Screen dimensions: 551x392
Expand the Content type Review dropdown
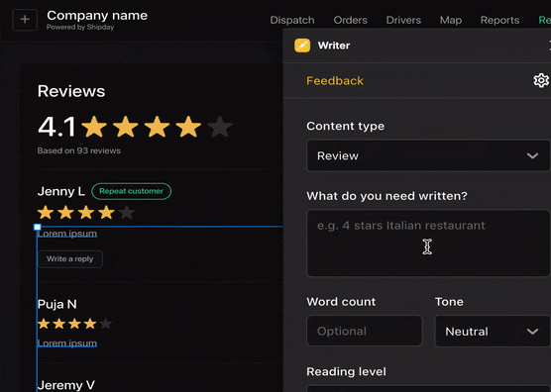428,155
